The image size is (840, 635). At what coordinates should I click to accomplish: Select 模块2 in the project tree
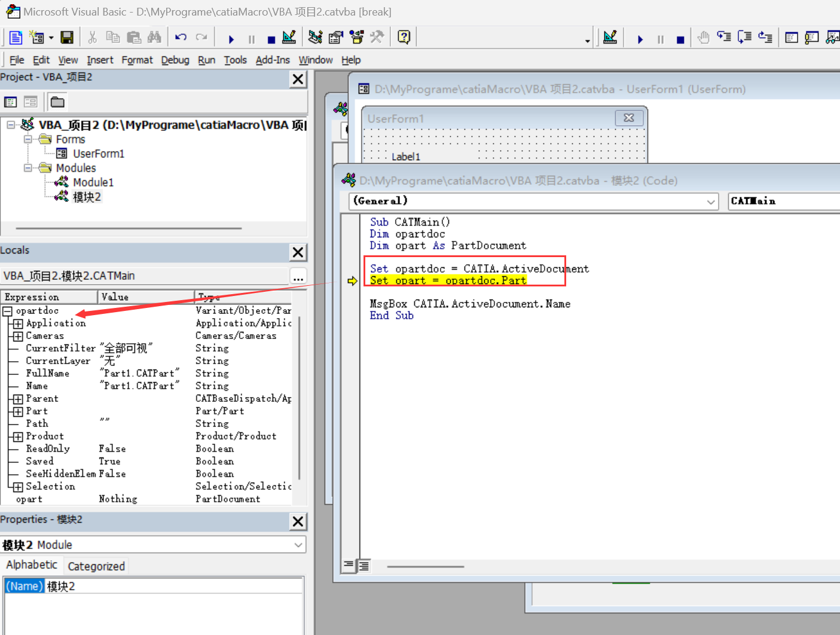(x=87, y=197)
